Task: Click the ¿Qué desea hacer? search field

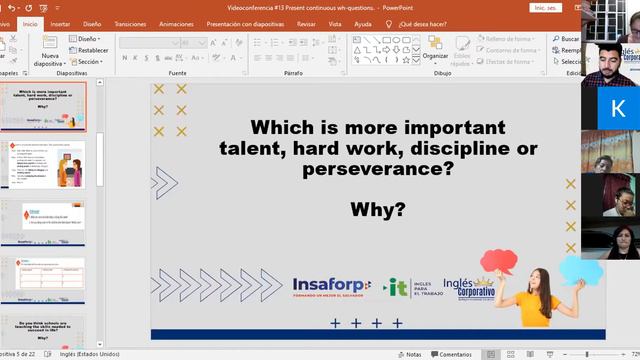Action: pos(422,24)
